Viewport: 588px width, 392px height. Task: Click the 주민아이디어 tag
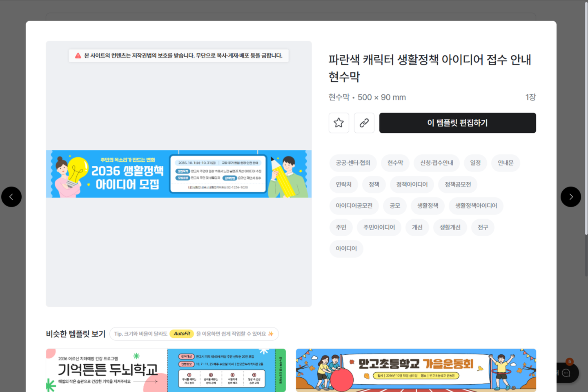pyautogui.click(x=379, y=227)
